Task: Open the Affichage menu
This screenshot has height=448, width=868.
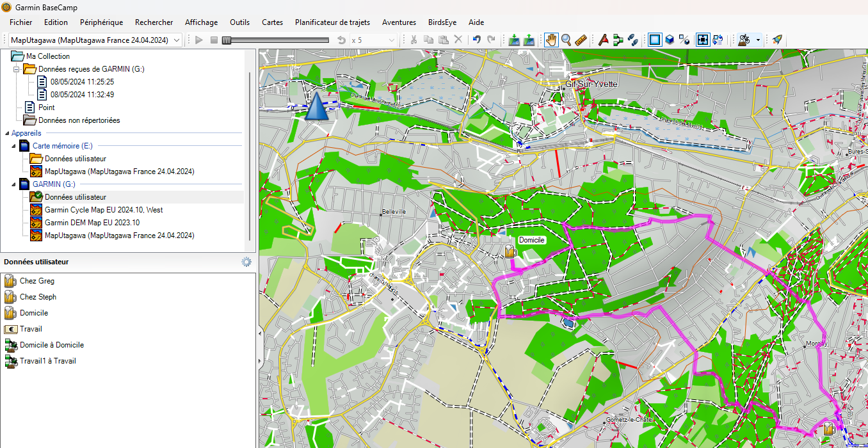Action: click(202, 22)
